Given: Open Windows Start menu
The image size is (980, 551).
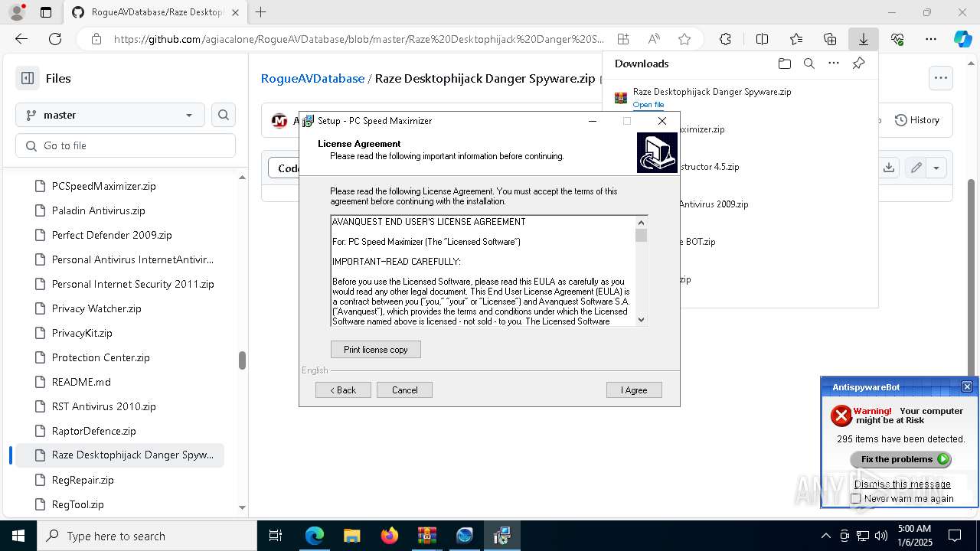Looking at the screenshot, I should point(18,536).
